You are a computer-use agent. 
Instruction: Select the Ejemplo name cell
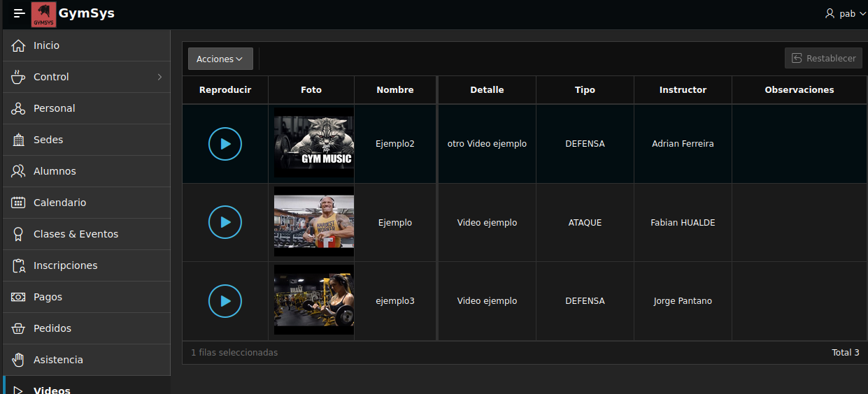(395, 222)
